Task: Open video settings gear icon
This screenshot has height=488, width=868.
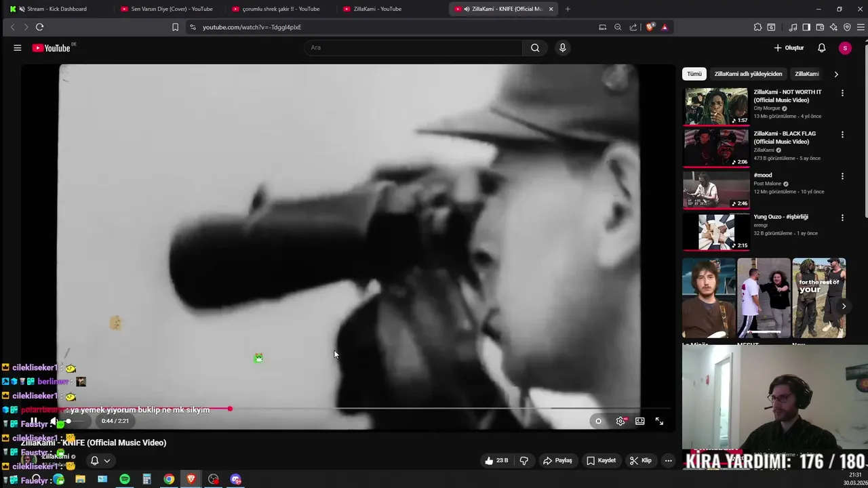Action: click(x=620, y=421)
